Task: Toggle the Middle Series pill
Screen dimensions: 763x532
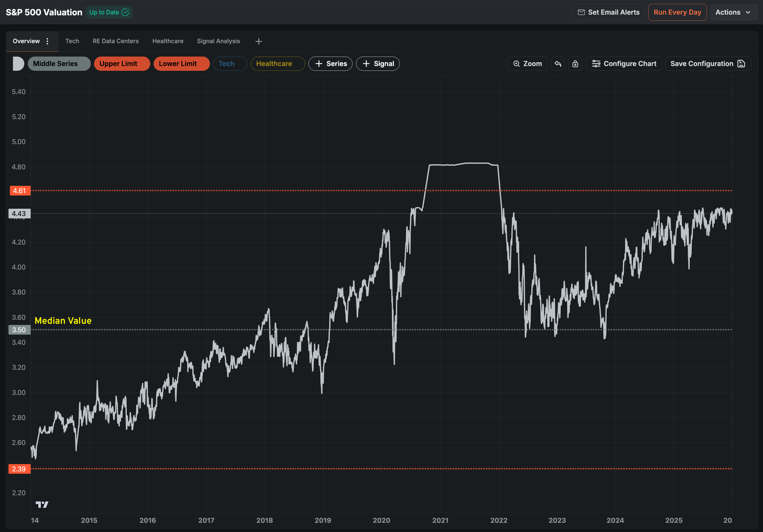Action: (59, 64)
